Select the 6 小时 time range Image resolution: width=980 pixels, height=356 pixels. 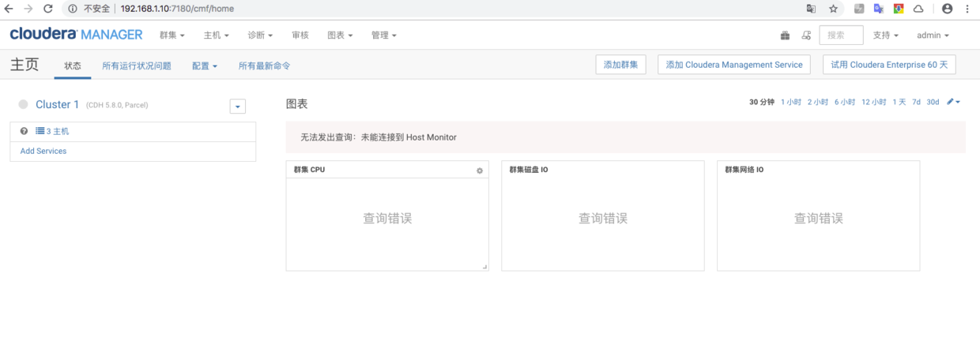point(845,103)
